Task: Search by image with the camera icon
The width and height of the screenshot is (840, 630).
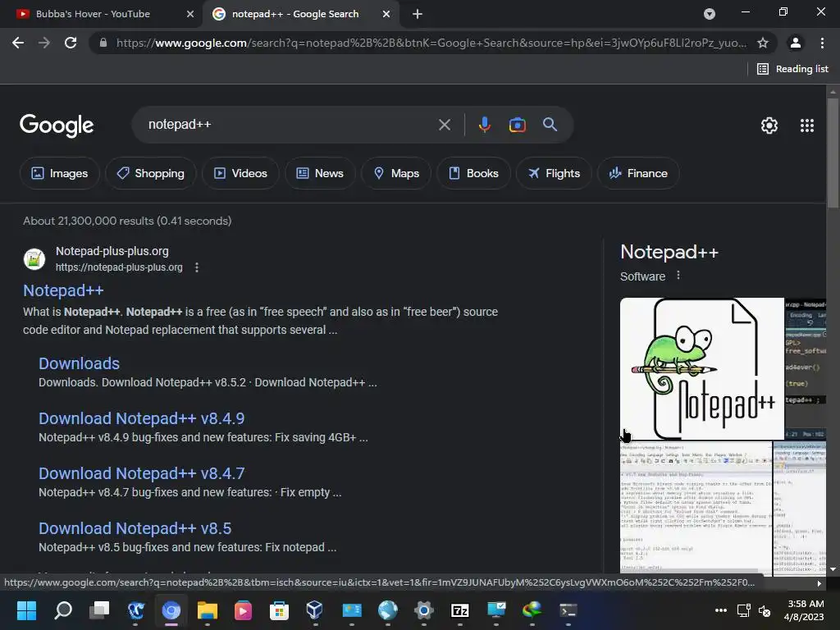Action: (517, 125)
